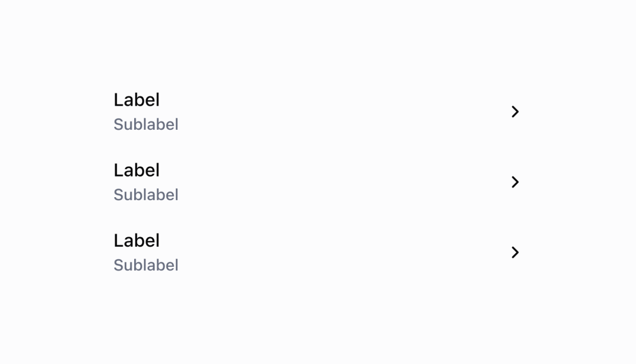Click the first Label heading

[x=137, y=99]
